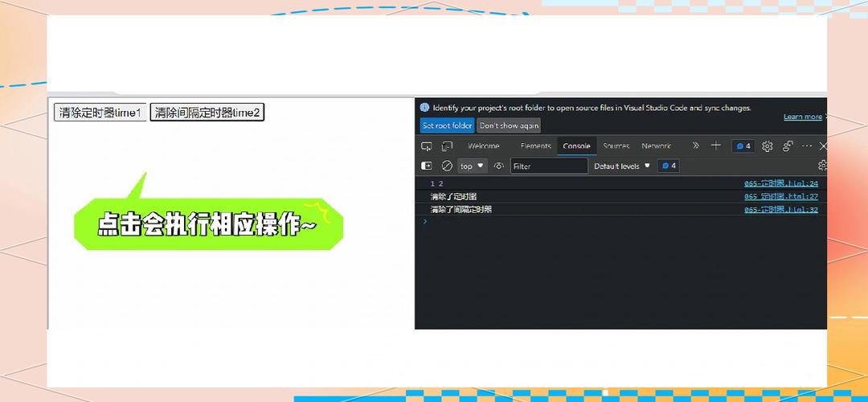
Task: Select the Console tab
Action: pyautogui.click(x=576, y=146)
